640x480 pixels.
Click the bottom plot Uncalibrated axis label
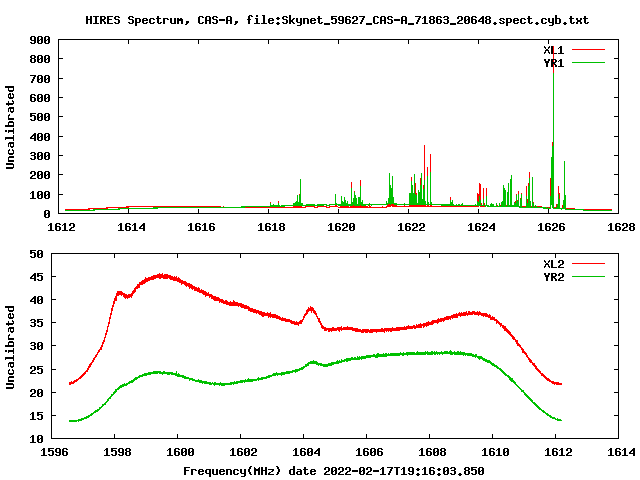point(10,347)
